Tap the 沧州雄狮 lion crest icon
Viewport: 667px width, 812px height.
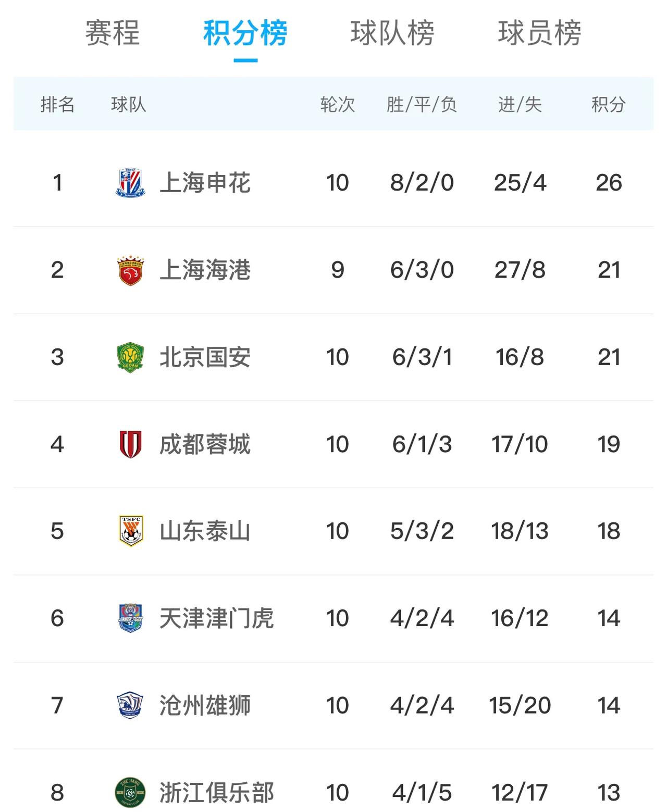[x=130, y=705]
